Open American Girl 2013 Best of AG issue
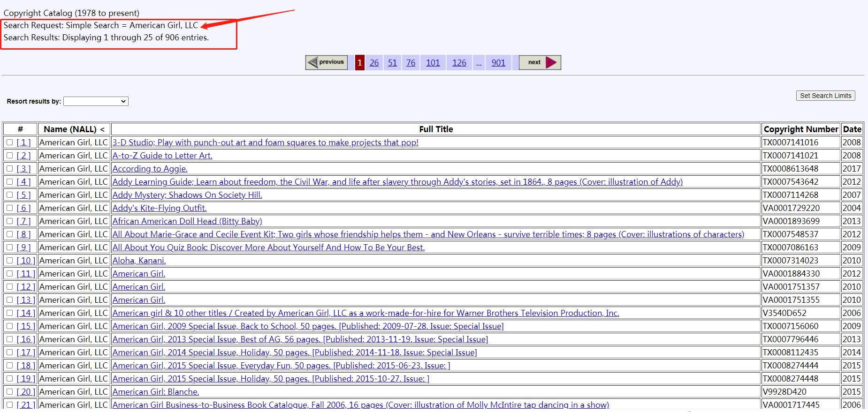 pyautogui.click(x=300, y=339)
